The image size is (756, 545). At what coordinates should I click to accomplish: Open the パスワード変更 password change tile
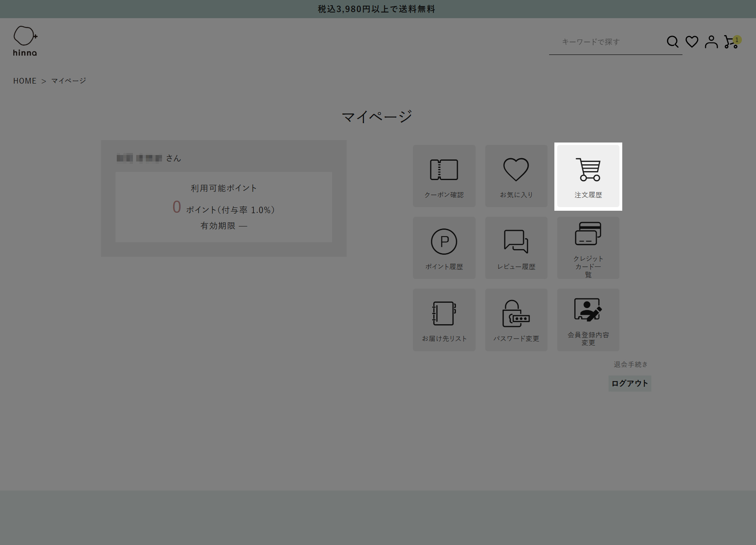pyautogui.click(x=516, y=320)
